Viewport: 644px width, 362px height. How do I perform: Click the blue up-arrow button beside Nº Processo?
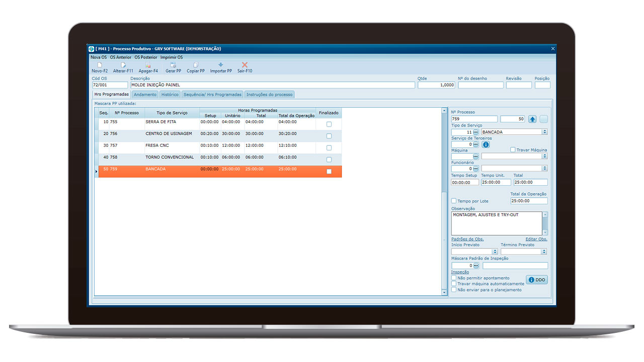532,119
